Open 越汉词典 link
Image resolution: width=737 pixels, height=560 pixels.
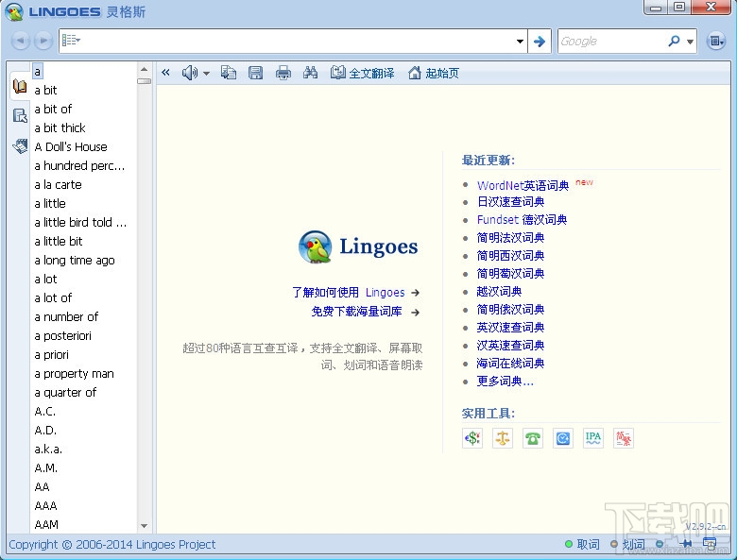pos(499,291)
